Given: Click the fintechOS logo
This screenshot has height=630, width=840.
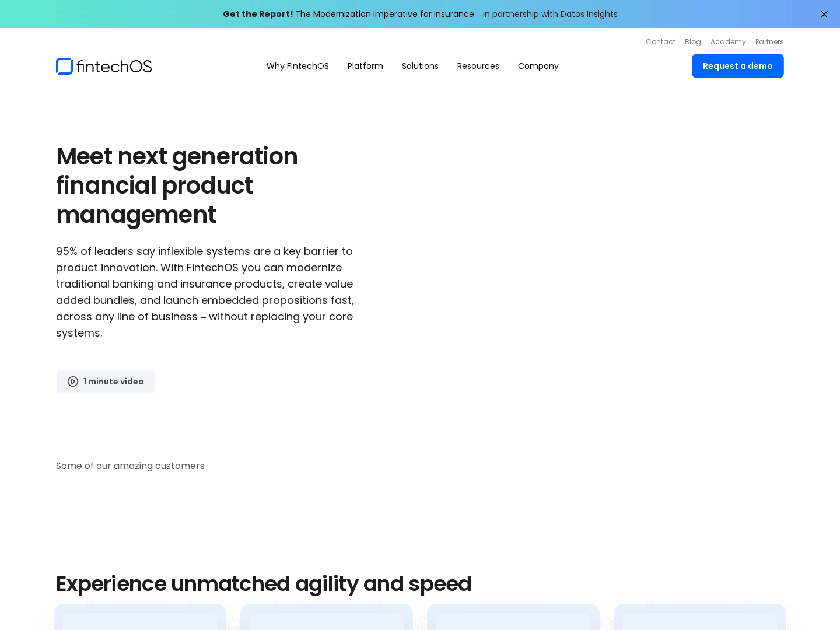Looking at the screenshot, I should click(x=104, y=66).
